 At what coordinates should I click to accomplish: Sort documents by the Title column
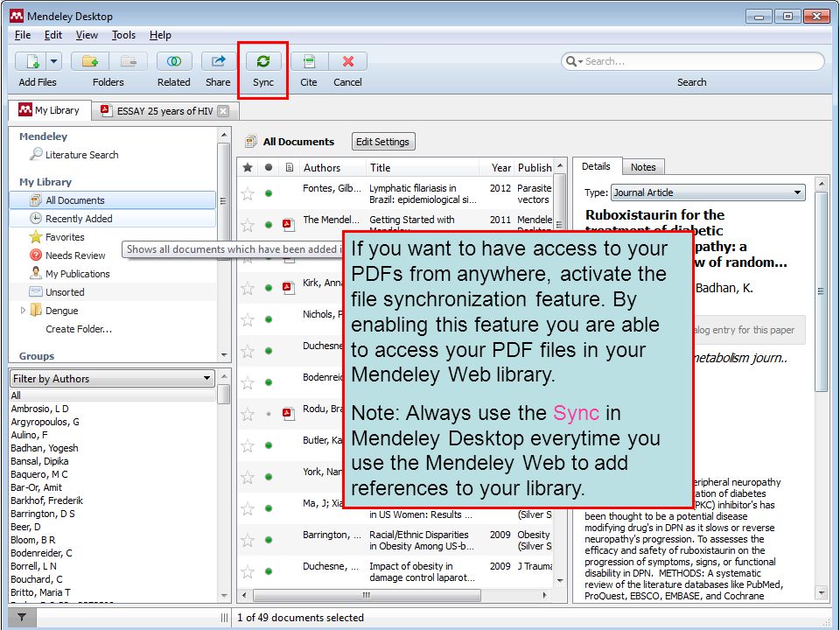click(x=422, y=168)
